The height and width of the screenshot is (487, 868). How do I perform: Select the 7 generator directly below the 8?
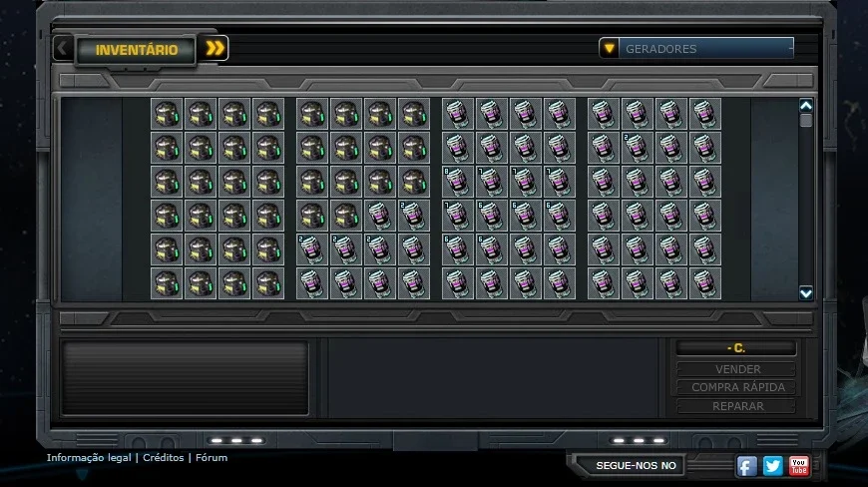458,216
